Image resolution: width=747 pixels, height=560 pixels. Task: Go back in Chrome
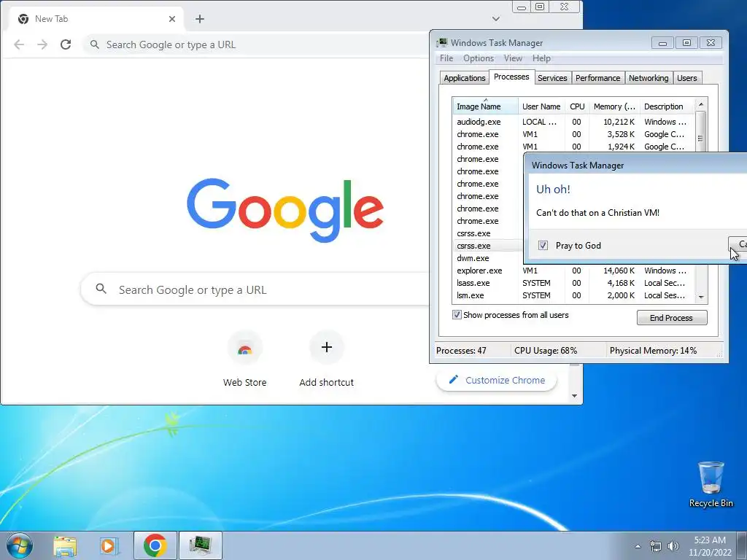click(19, 44)
